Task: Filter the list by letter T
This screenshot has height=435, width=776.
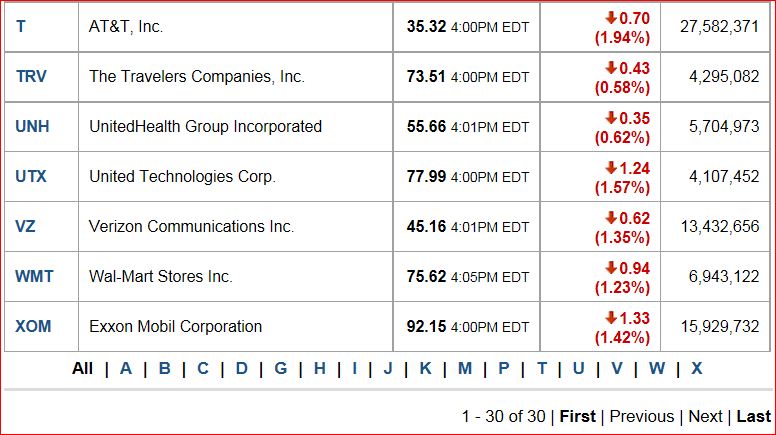Action: pos(542,368)
